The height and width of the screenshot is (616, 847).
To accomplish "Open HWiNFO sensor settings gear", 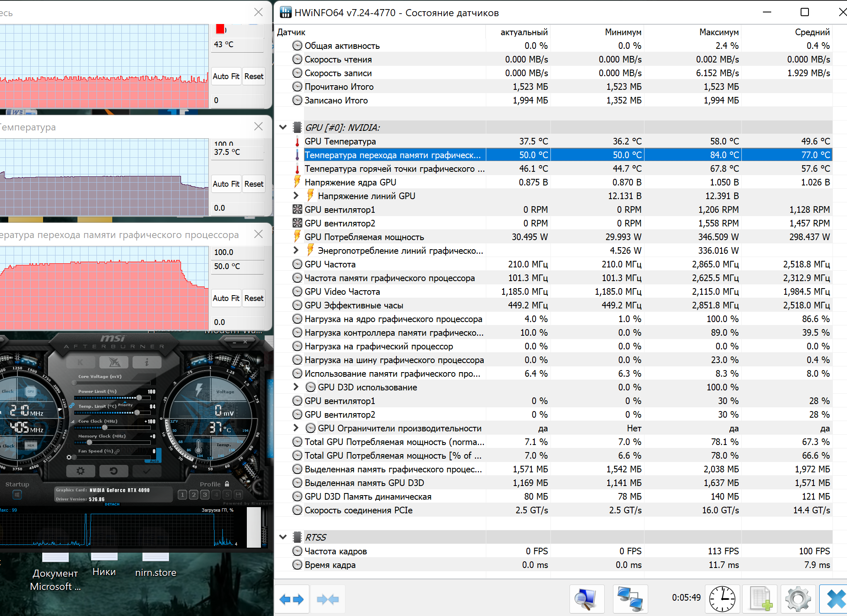I will (798, 599).
